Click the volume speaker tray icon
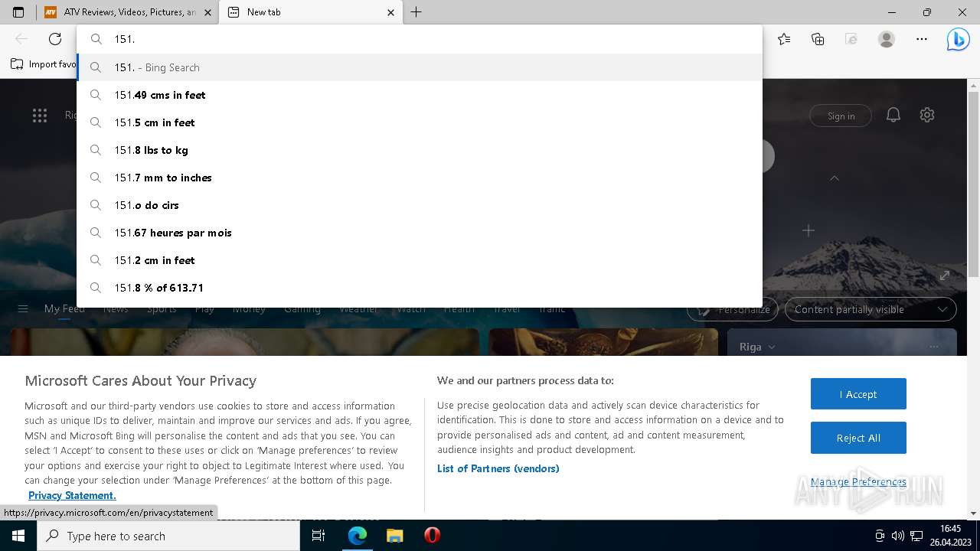980x551 pixels. click(x=898, y=536)
